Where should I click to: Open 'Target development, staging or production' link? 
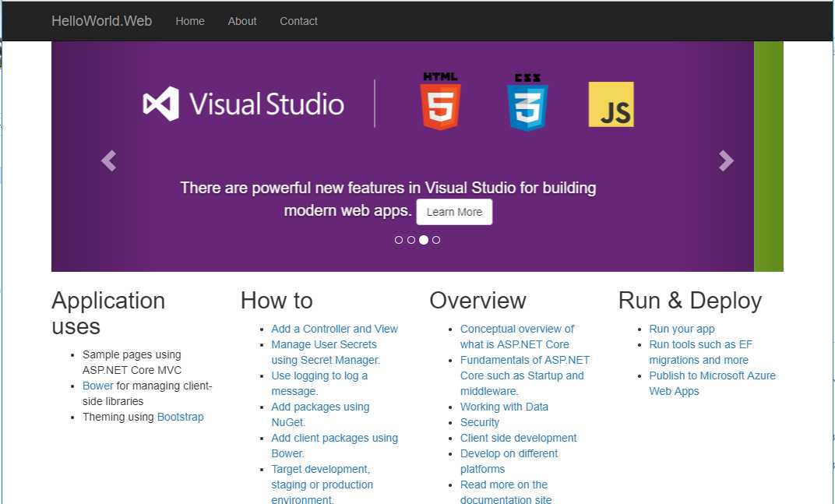click(322, 485)
